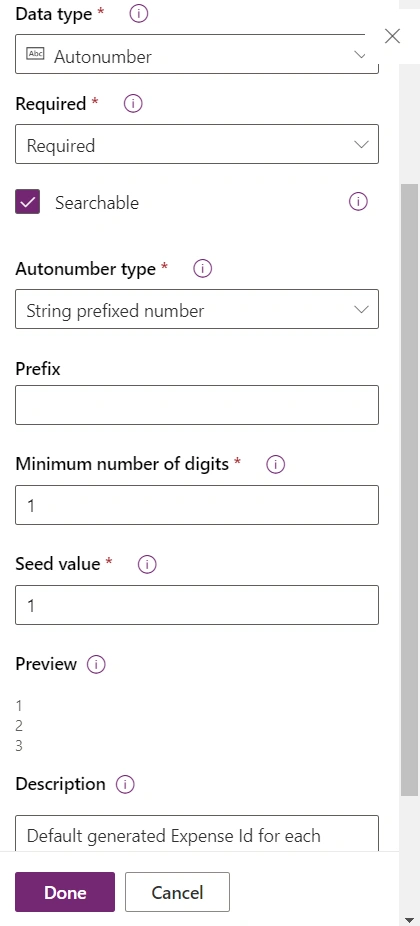Click info icon on Searchable row

[x=358, y=202]
